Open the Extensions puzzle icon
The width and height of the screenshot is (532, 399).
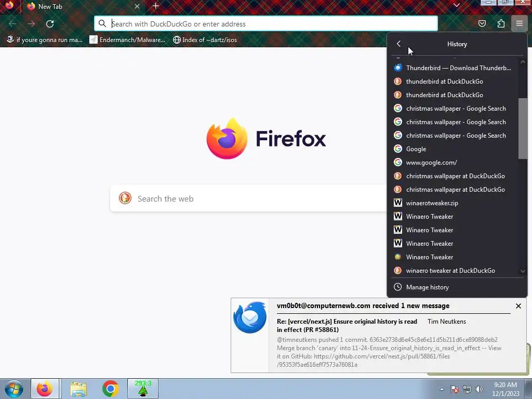point(501,23)
